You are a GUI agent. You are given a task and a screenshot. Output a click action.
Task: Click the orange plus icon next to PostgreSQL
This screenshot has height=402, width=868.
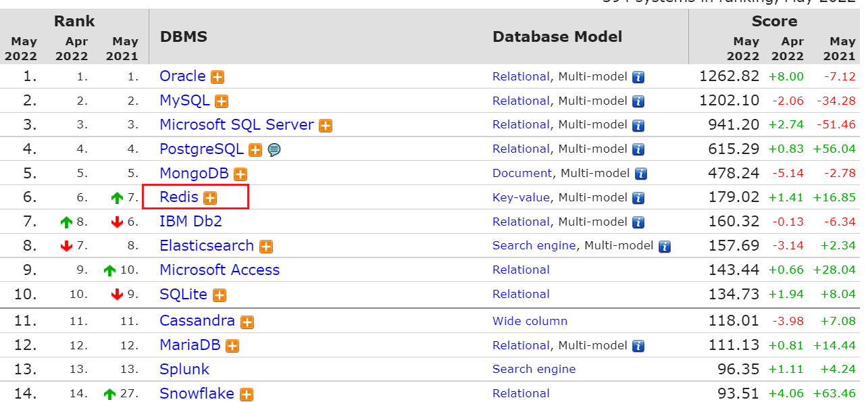tap(255, 150)
